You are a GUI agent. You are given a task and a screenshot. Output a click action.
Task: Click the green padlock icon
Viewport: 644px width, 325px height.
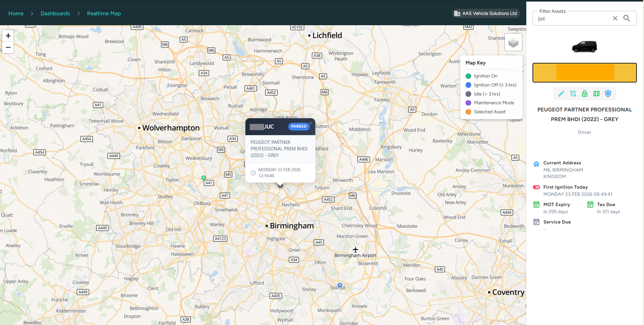point(585,94)
